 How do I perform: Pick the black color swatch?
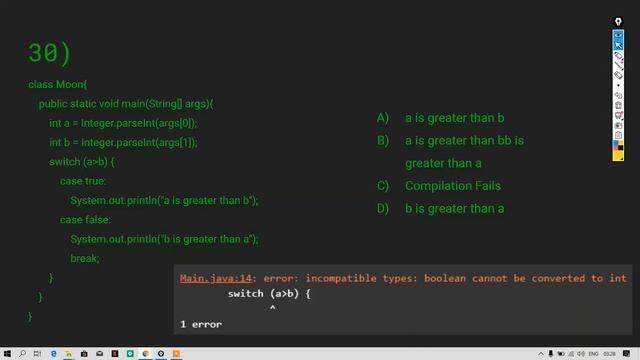pyautogui.click(x=620, y=148)
